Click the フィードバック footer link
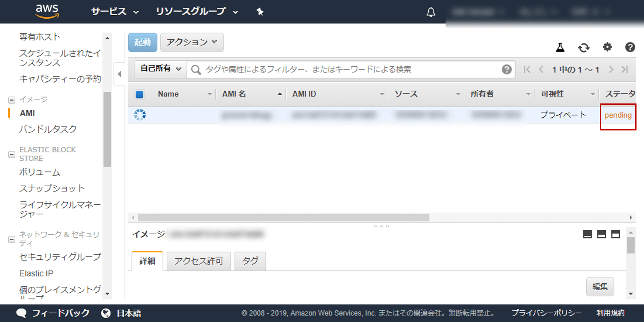This screenshot has height=322, width=644. click(x=61, y=313)
